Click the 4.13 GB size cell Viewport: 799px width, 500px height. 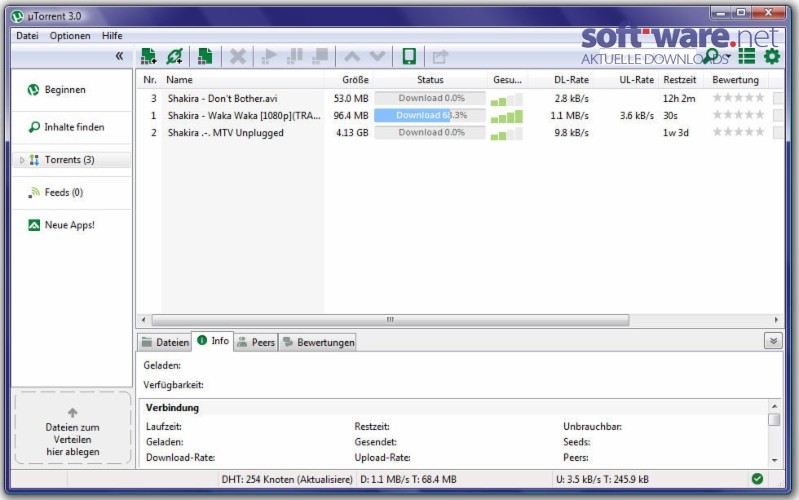(x=352, y=133)
